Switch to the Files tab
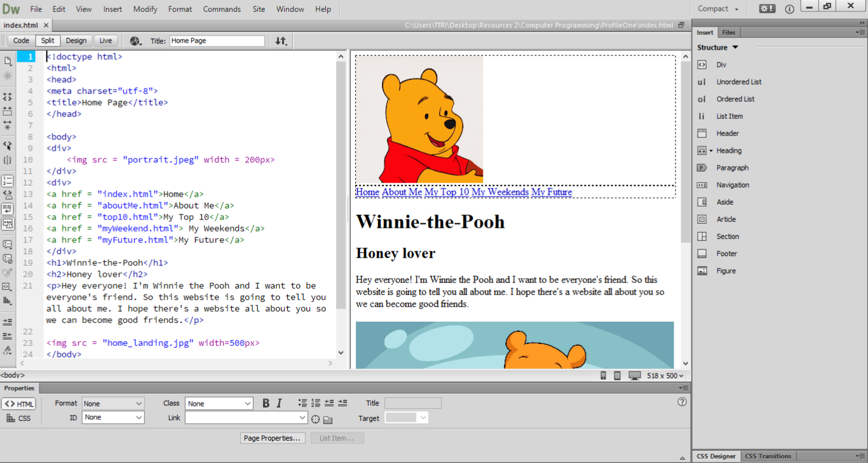The width and height of the screenshot is (868, 463). click(x=729, y=32)
